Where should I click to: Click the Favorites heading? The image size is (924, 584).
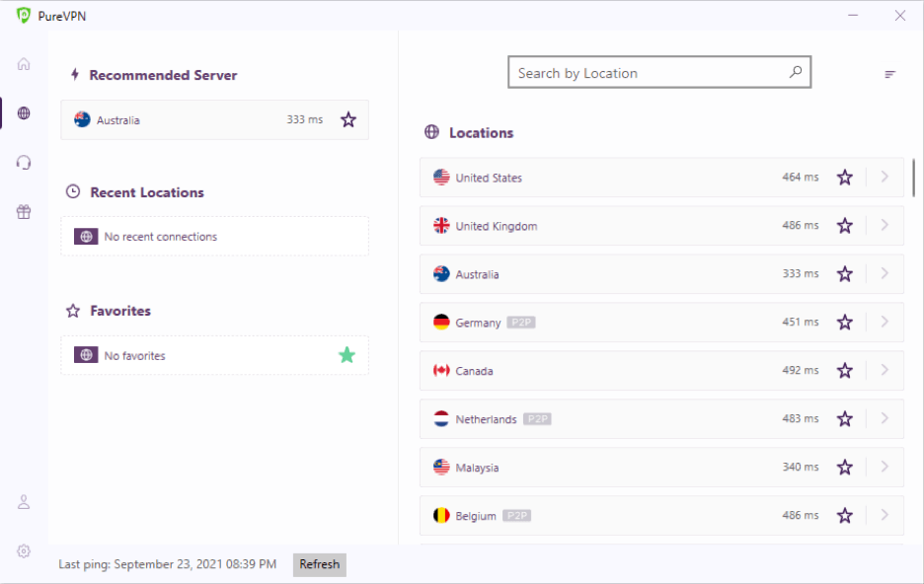pos(120,310)
